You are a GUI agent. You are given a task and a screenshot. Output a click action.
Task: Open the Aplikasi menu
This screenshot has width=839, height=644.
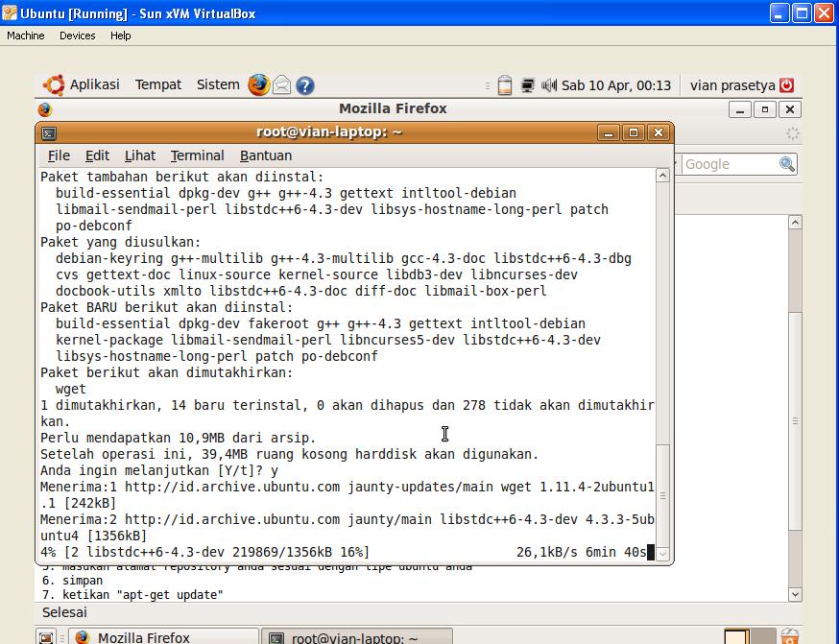tap(95, 84)
